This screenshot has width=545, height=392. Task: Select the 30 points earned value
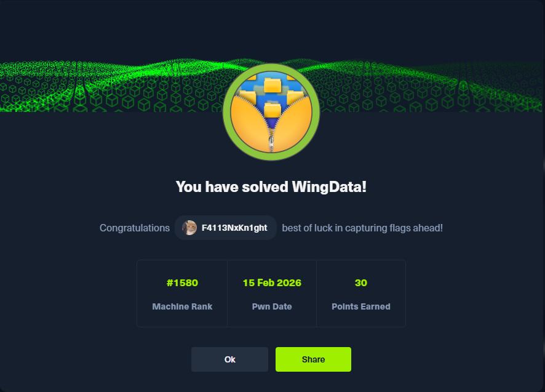(361, 283)
